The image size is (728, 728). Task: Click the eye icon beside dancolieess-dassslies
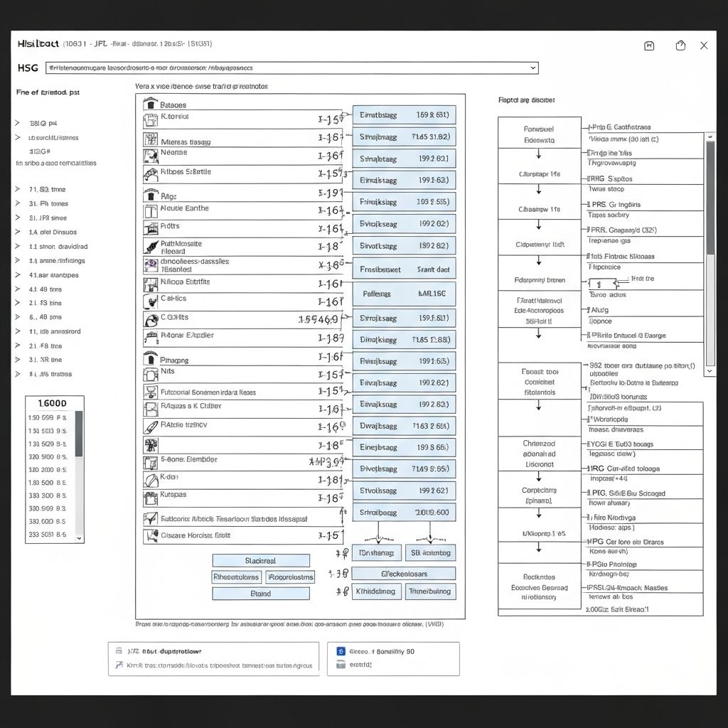click(150, 264)
